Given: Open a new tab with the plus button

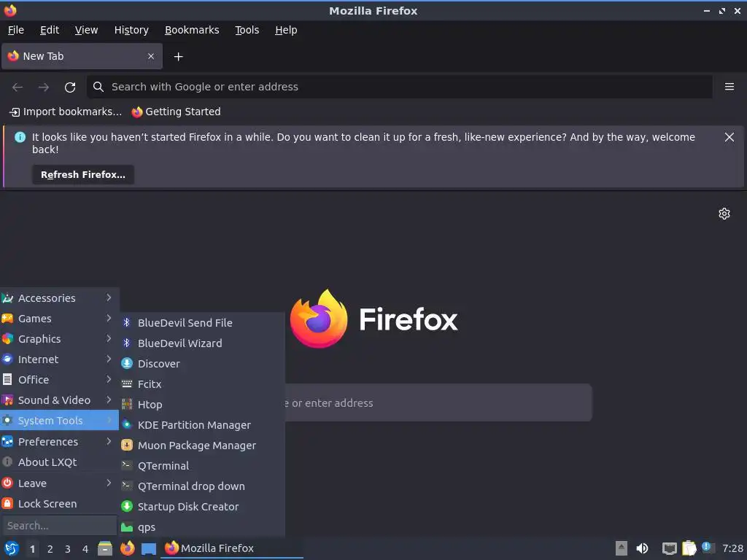Looking at the screenshot, I should coord(178,57).
